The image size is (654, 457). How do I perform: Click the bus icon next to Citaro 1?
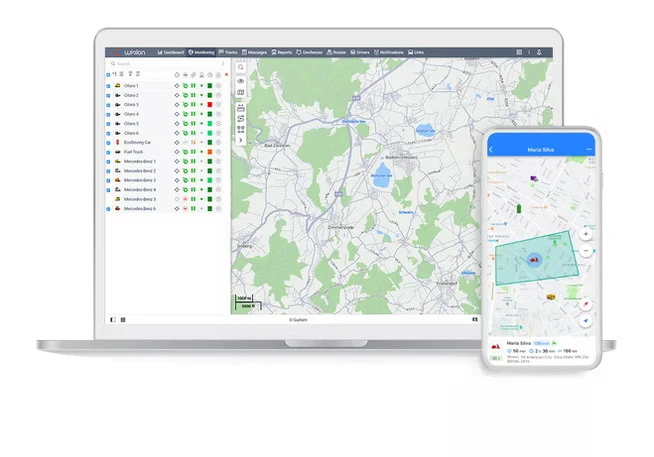click(x=118, y=85)
